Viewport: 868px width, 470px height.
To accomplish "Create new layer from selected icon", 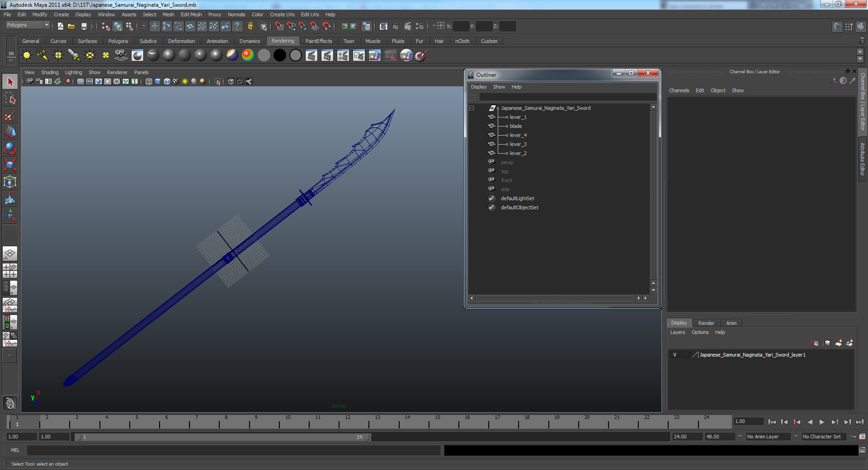I will tap(850, 343).
